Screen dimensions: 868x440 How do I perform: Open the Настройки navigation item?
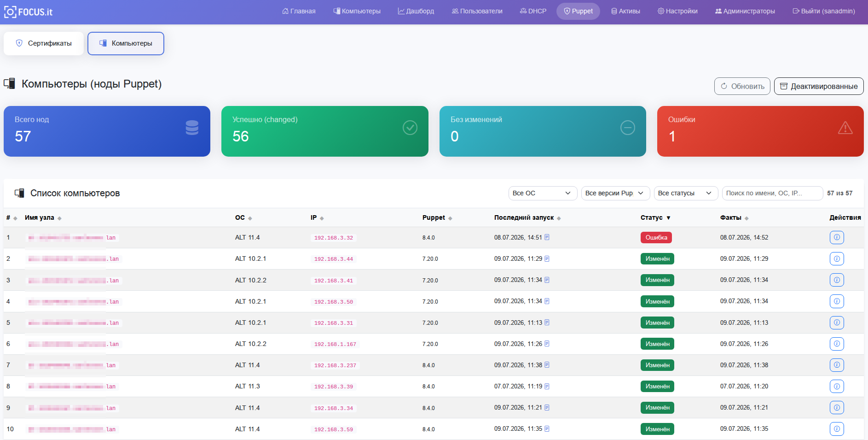pos(677,11)
